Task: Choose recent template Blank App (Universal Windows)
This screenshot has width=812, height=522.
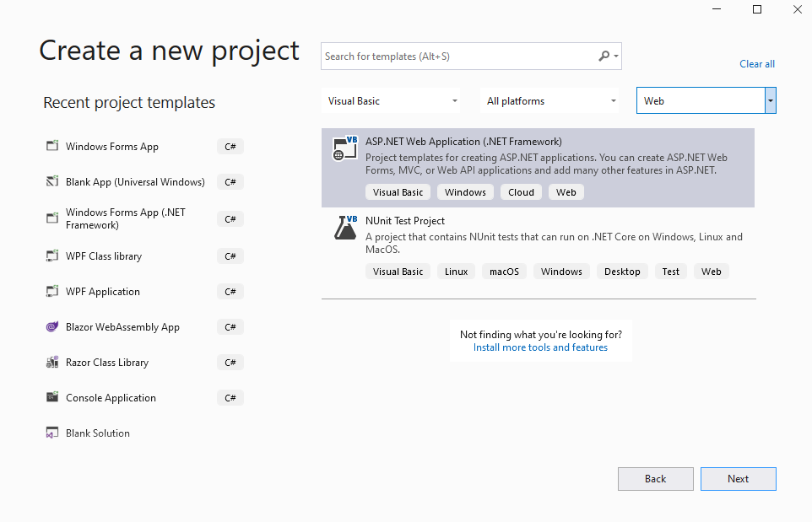Action: [144, 182]
